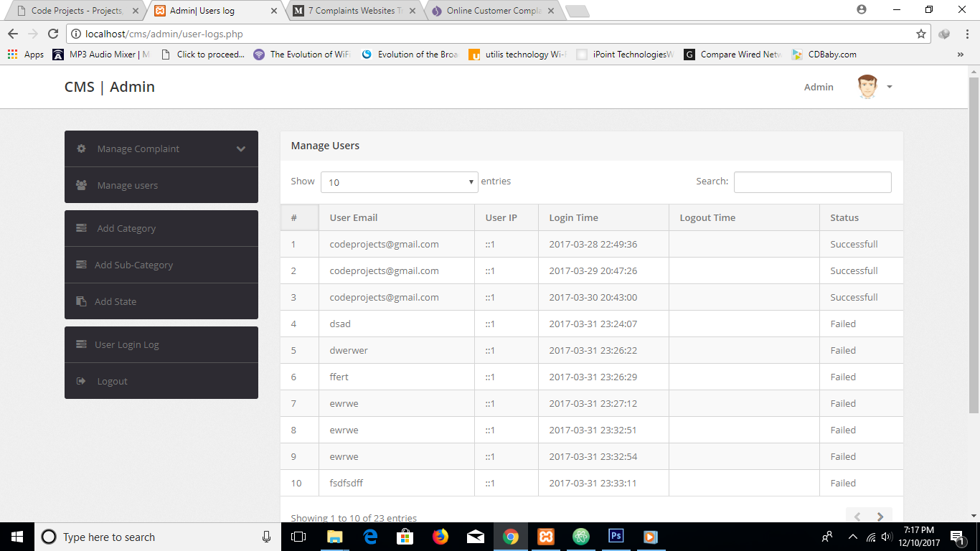Click the Add Sub-Category list icon
The image size is (980, 551).
[x=81, y=265]
